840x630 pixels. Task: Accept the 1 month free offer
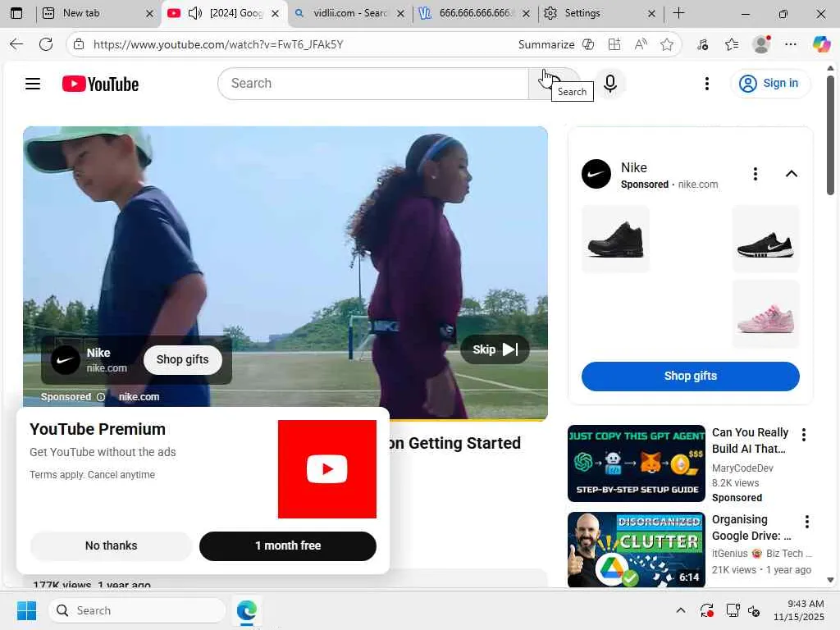point(288,546)
